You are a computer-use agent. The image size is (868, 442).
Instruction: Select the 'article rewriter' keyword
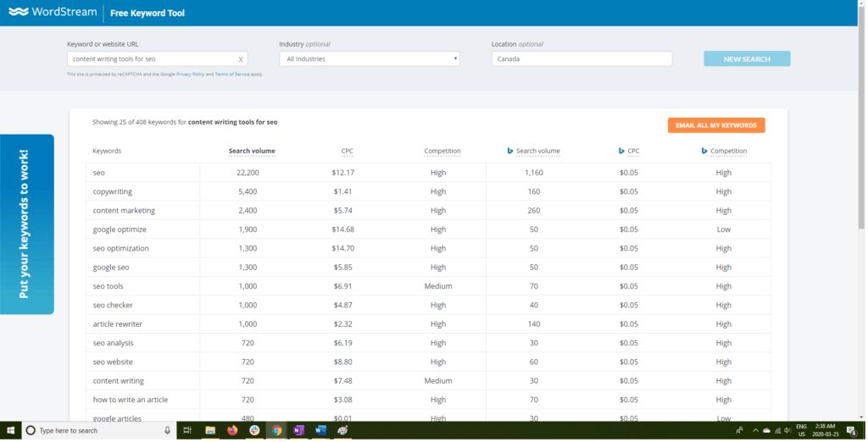(117, 324)
